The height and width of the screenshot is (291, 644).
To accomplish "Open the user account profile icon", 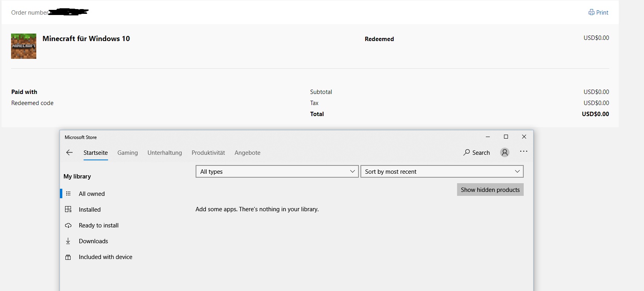I will click(x=504, y=152).
